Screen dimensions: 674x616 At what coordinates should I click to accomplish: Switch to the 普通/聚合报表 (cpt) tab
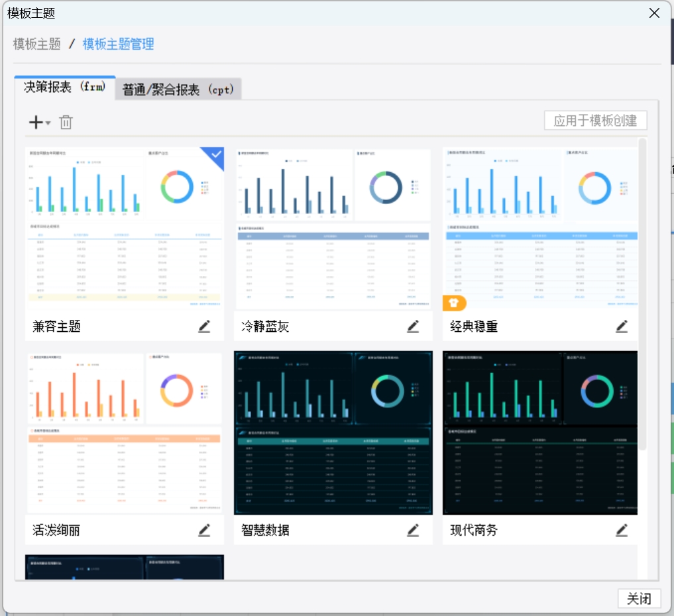point(178,89)
